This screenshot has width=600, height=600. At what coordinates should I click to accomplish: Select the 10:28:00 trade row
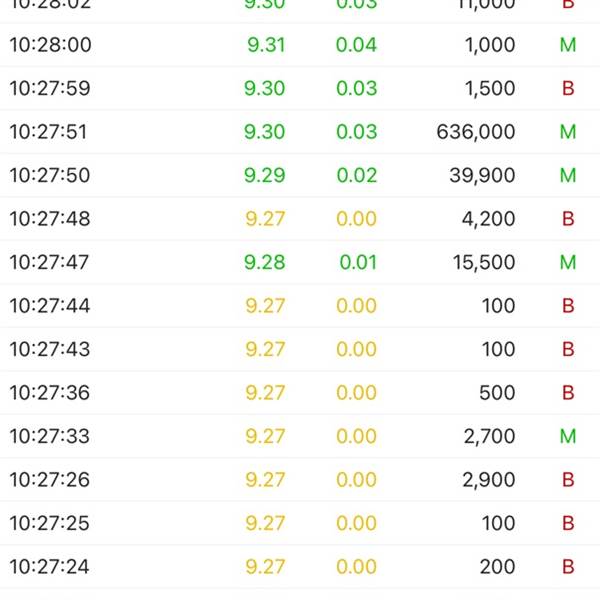tap(300, 45)
